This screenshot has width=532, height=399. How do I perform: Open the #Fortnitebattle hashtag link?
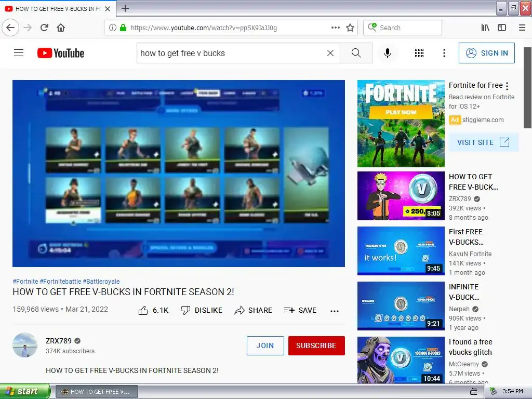point(60,281)
